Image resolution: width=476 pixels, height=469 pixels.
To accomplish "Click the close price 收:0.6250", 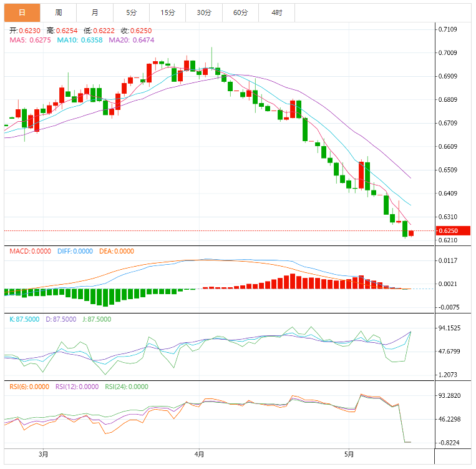I will tap(136, 31).
